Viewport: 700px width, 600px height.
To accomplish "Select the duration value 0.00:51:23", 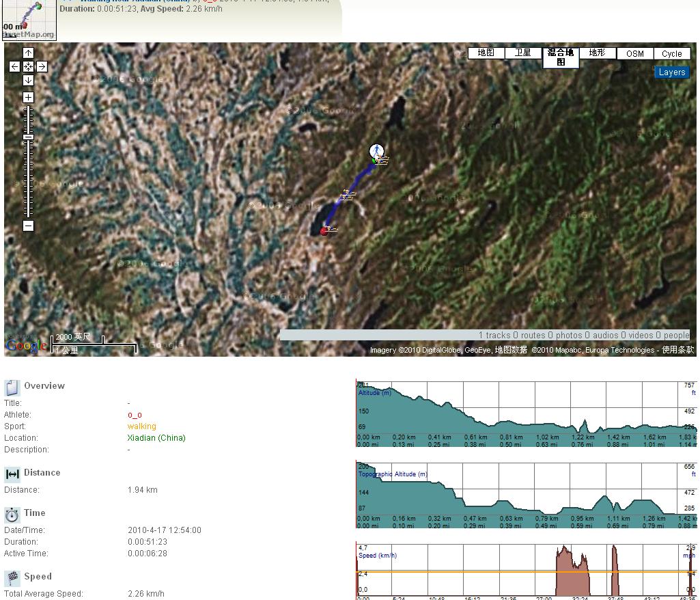I will coord(148,542).
